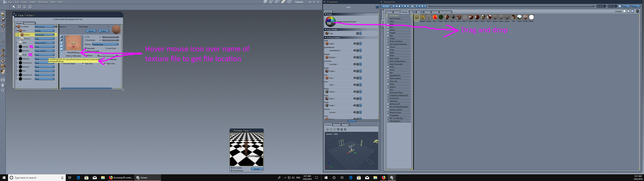
Task: Open the Bump channel dropdown
Action: click(x=44, y=55)
